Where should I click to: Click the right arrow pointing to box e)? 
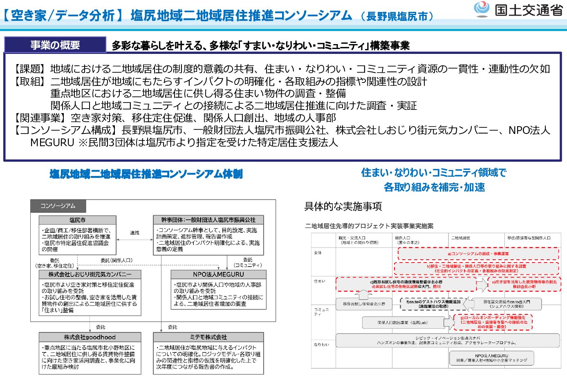(482, 285)
